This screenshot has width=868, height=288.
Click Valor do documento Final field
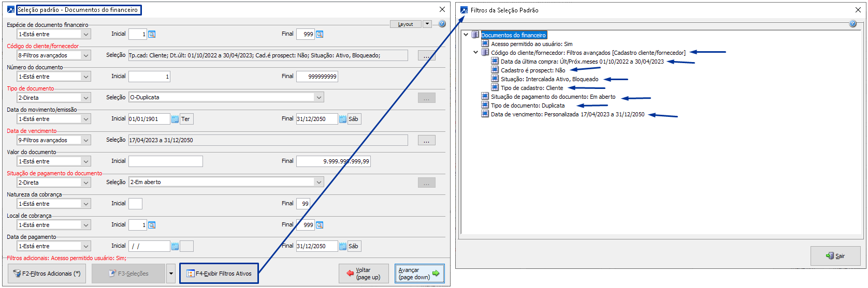pos(334,161)
